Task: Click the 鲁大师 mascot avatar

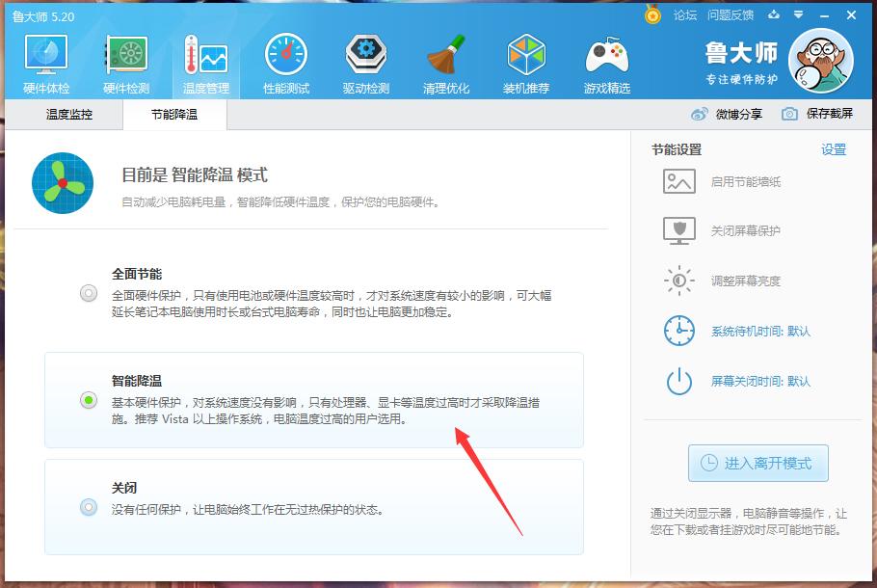Action: (820, 61)
